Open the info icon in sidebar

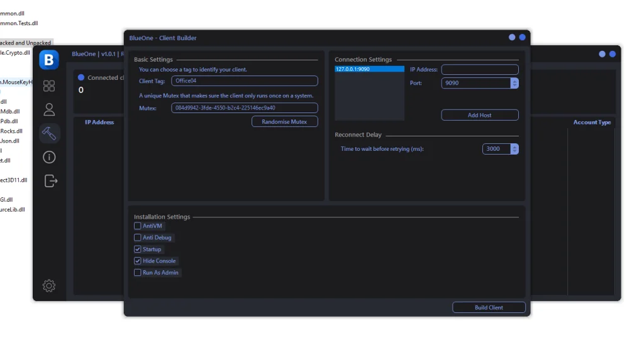[49, 157]
